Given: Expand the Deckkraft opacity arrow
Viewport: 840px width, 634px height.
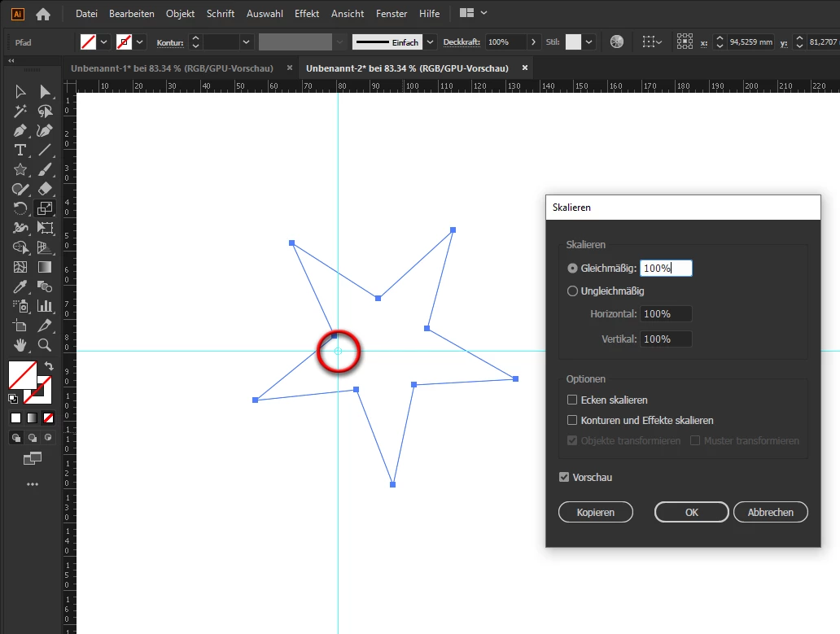Looking at the screenshot, I should click(x=533, y=42).
